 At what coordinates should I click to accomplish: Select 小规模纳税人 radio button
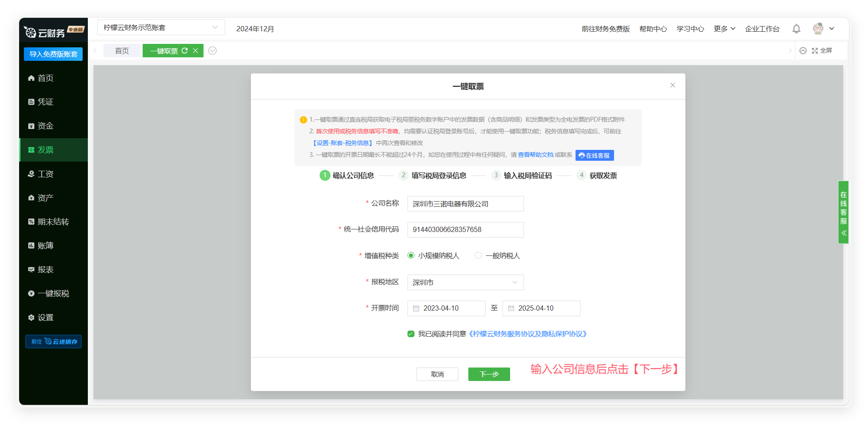tap(411, 255)
